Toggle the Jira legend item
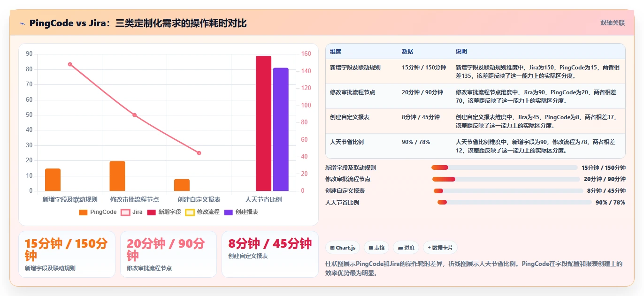The width and height of the screenshot is (644, 296). tap(131, 212)
